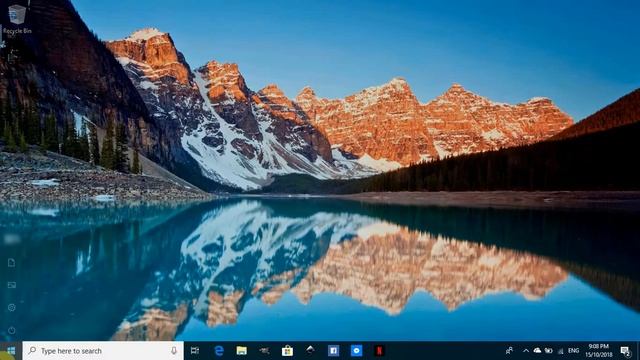The width and height of the screenshot is (640, 360).
Task: Open the People icon in the taskbar
Action: coord(509,351)
